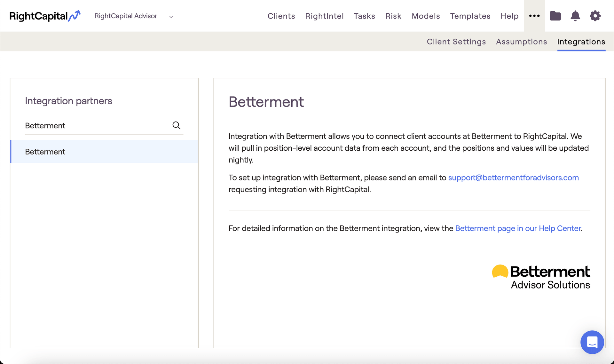Expand the RightCapital Advisor dropdown
The height and width of the screenshot is (364, 614).
(134, 16)
